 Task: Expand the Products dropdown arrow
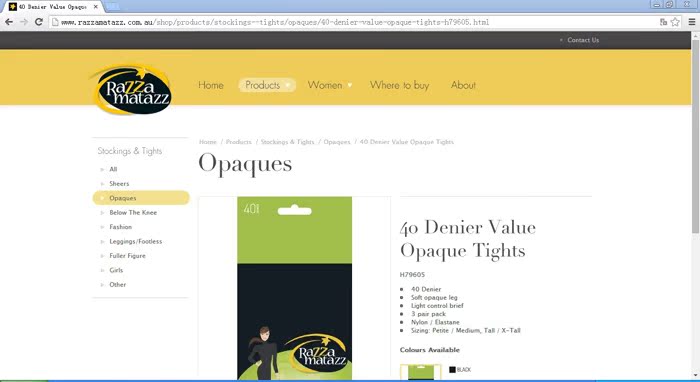point(288,85)
